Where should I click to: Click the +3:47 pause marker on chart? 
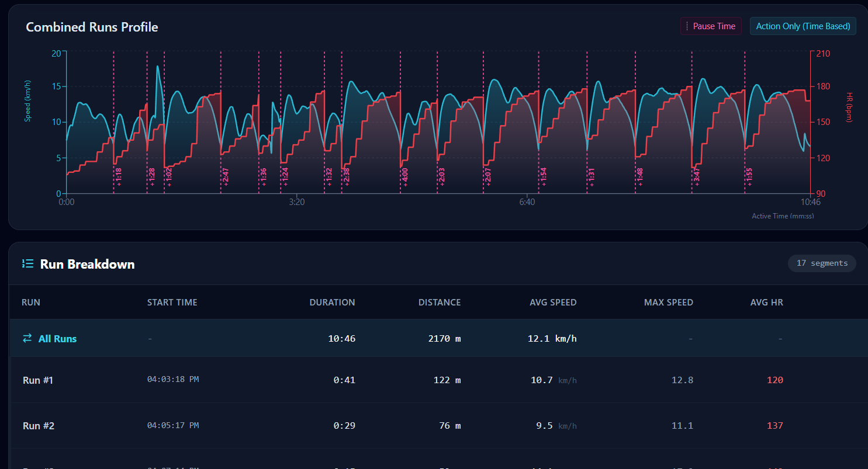696,177
